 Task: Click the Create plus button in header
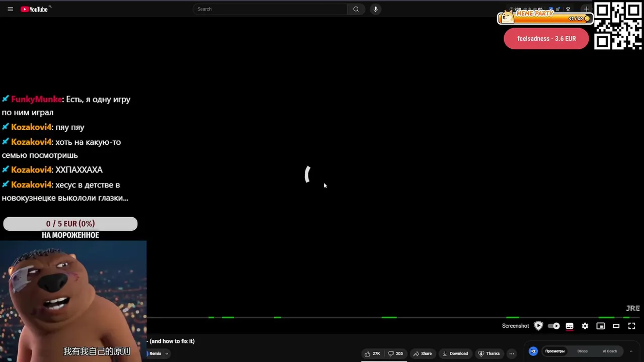point(586,9)
